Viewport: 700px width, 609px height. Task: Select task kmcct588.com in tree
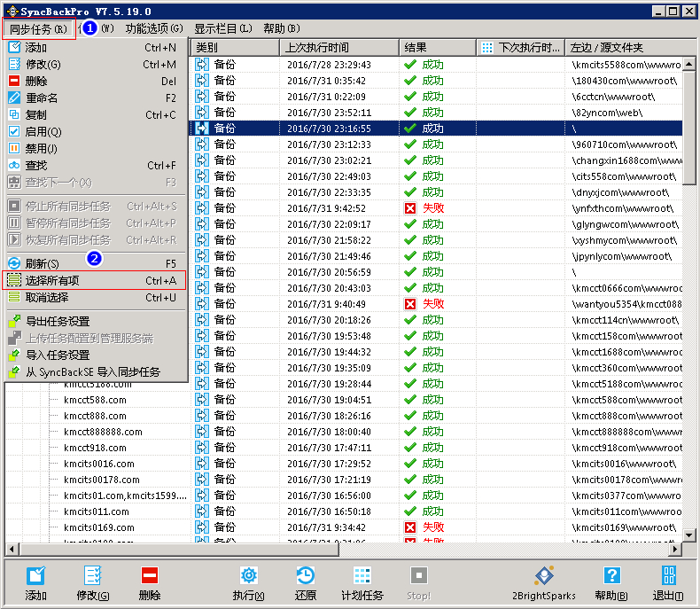(95, 400)
